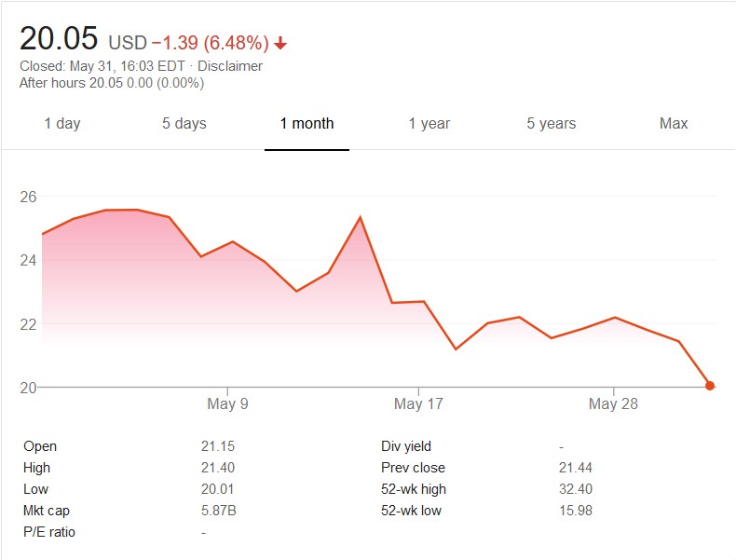This screenshot has width=736, height=560.
Task: Click the 52-wk low value 15.98
Action: 576,511
